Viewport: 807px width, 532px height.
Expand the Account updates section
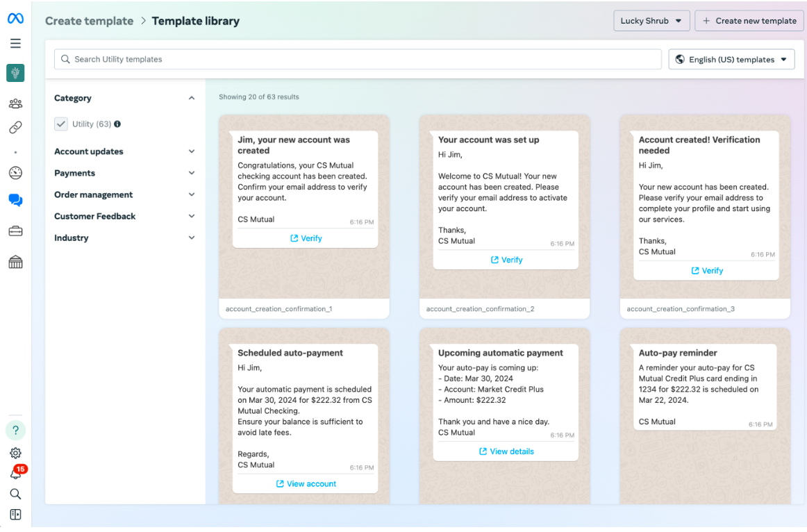(124, 151)
